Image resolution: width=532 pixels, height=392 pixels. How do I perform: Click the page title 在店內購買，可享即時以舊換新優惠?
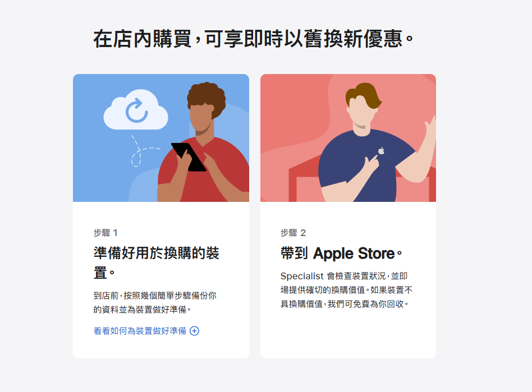[x=253, y=39]
